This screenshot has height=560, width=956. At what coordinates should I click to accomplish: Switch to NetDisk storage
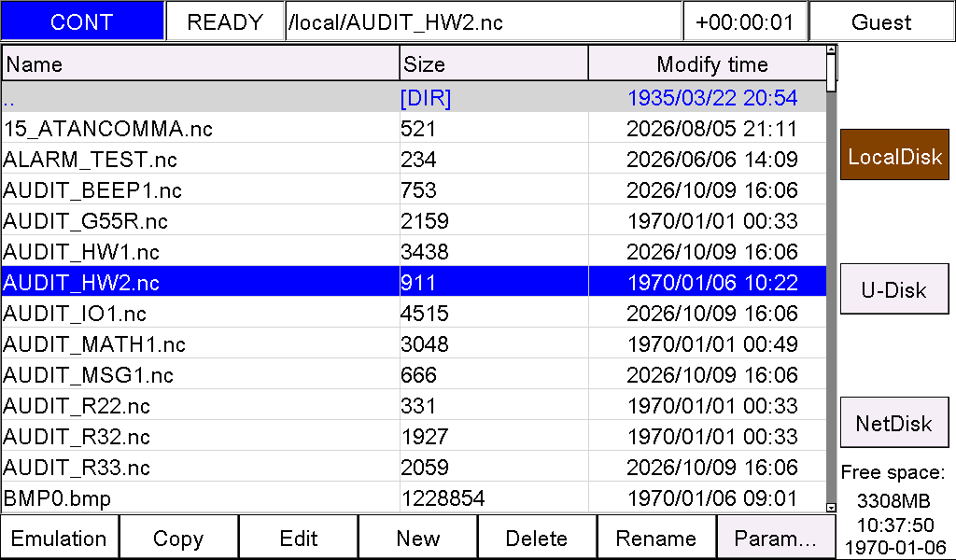894,422
